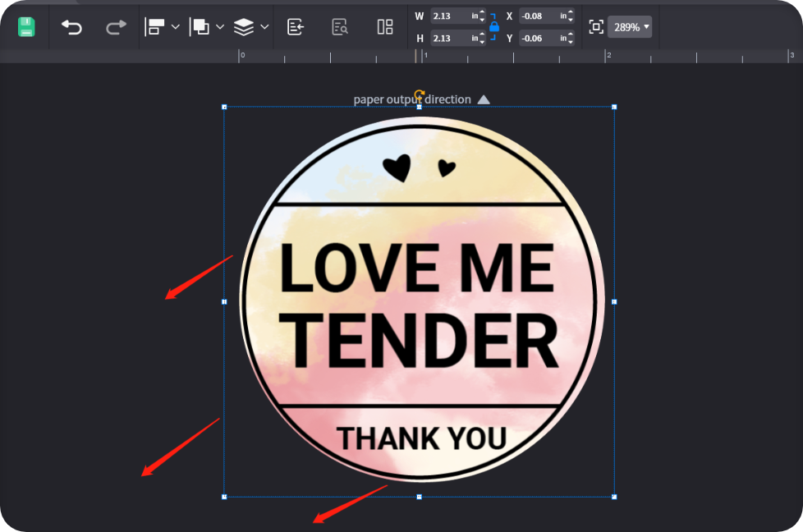The height and width of the screenshot is (532, 803).
Task: Click the paper output direction label
Action: click(411, 99)
